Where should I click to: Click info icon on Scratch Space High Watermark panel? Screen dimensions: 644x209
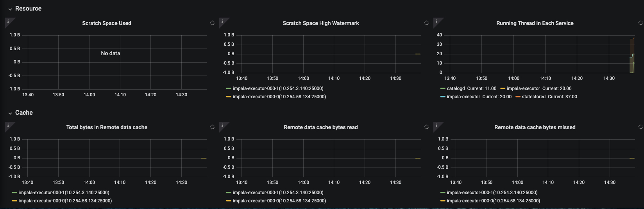(222, 21)
